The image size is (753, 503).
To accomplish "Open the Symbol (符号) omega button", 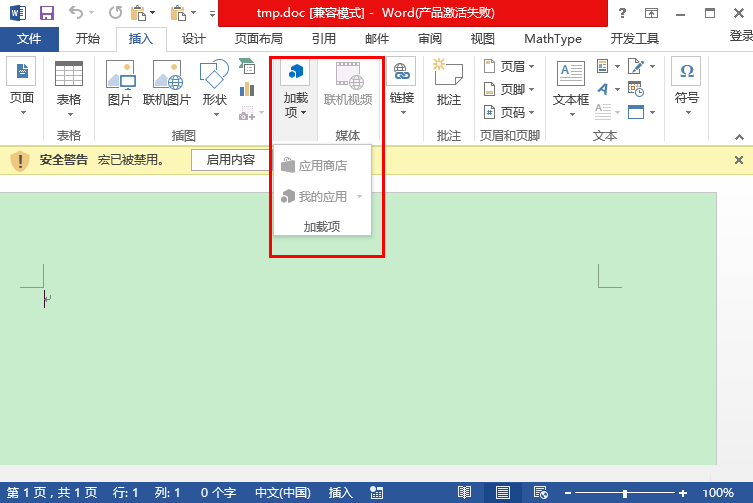I will coord(686,87).
